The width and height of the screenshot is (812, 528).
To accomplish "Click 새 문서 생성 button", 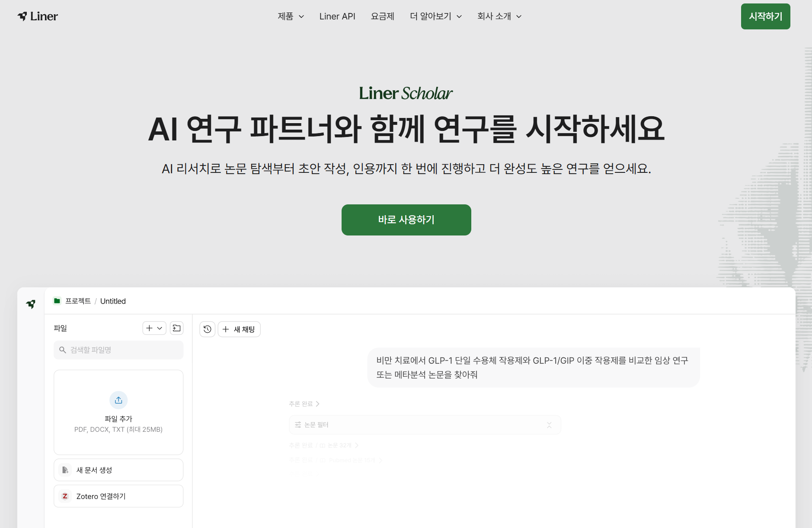I will pos(118,470).
